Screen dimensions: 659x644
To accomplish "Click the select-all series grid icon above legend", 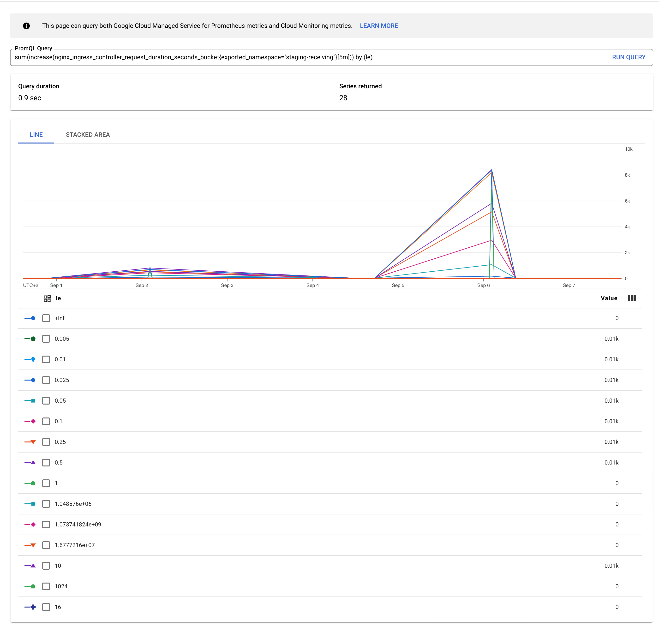I will 47,298.
